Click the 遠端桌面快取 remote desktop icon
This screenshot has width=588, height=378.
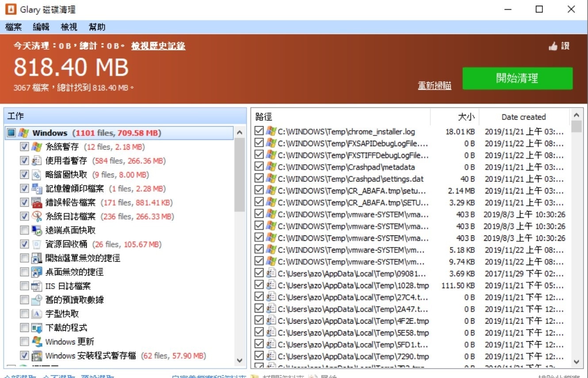pyautogui.click(x=37, y=230)
